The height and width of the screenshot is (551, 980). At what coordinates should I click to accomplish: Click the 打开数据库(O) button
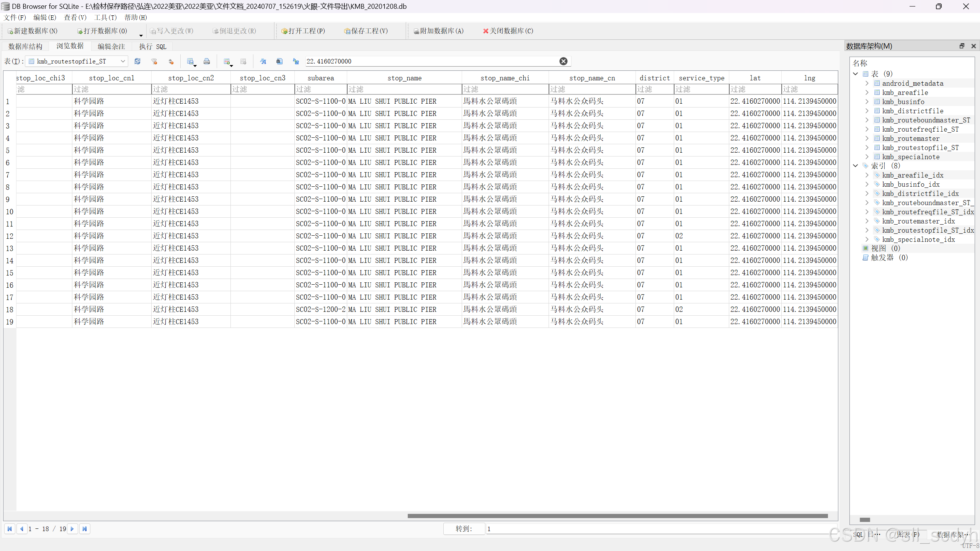102,31
